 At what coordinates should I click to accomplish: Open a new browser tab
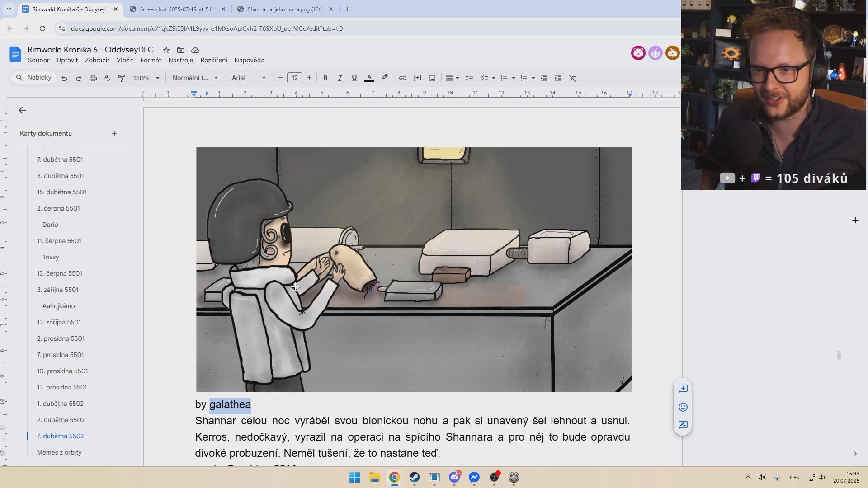[347, 9]
